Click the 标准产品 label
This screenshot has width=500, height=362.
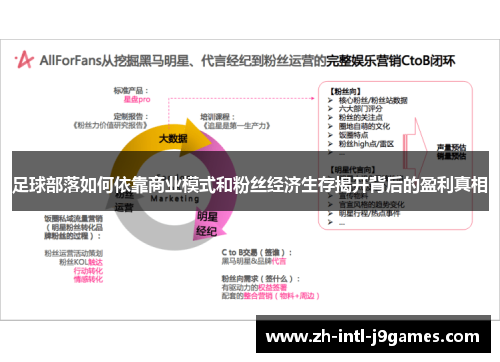(x=131, y=91)
